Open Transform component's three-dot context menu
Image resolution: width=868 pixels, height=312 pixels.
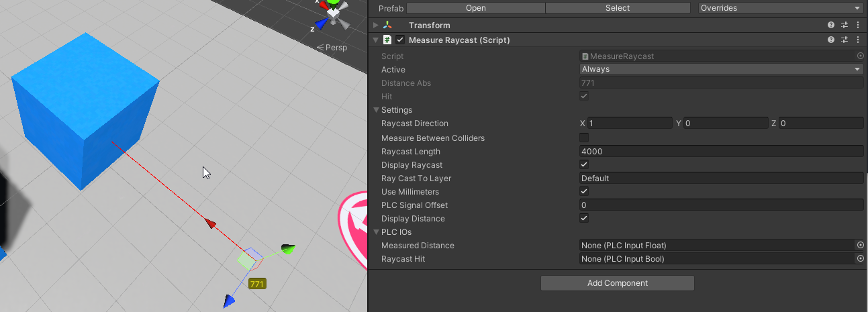pos(858,25)
